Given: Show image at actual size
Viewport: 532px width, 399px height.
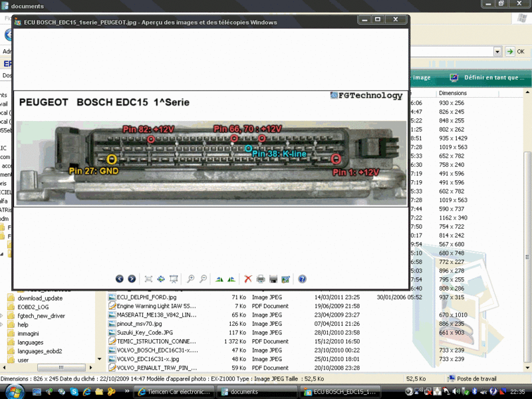Looking at the screenshot, I should (161, 279).
